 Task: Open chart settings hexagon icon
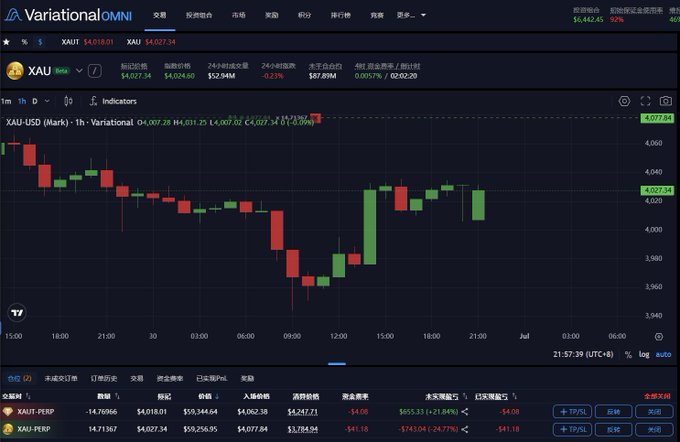coord(624,101)
